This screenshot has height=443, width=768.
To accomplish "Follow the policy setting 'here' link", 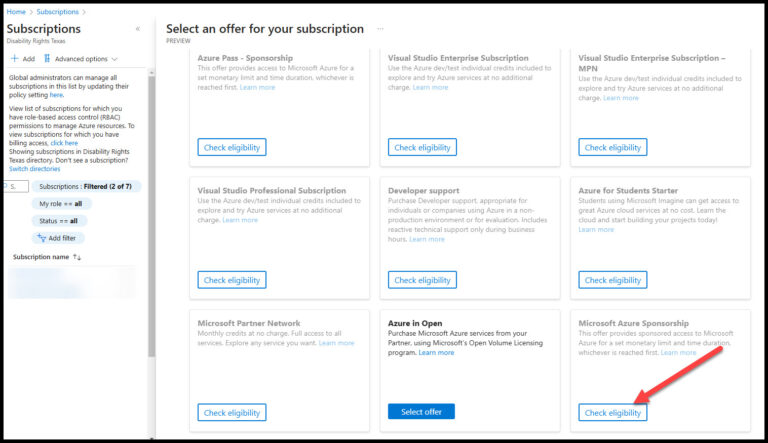I will click(x=56, y=95).
